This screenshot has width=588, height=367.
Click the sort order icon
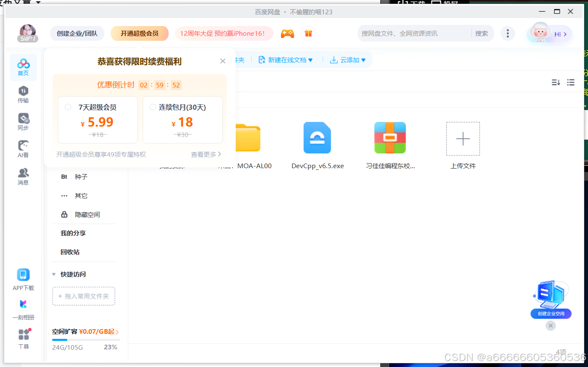click(556, 82)
